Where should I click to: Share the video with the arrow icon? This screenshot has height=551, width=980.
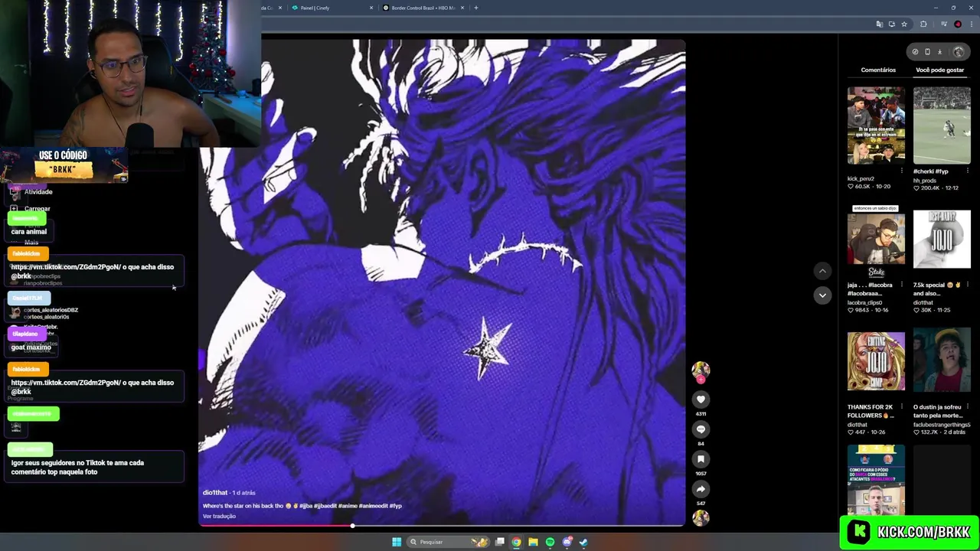tap(701, 489)
